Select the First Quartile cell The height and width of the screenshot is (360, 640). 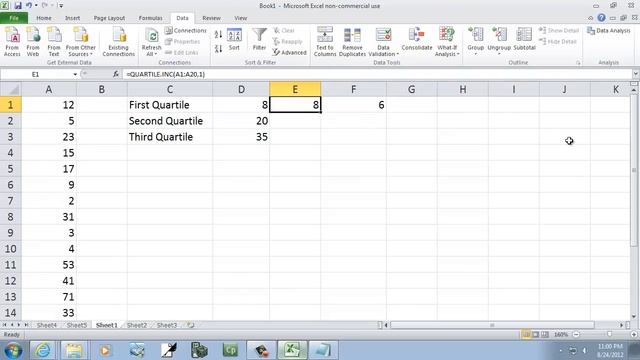coord(169,105)
